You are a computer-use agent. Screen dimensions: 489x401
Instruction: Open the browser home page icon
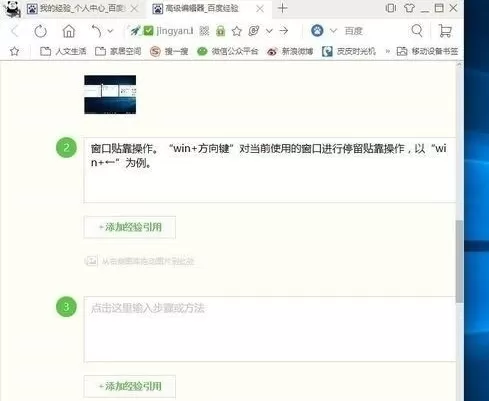tap(69, 31)
